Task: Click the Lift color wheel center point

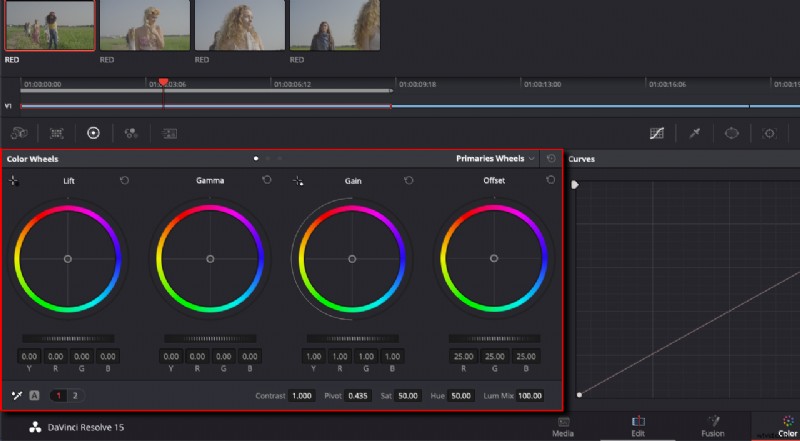Action: pyautogui.click(x=68, y=259)
